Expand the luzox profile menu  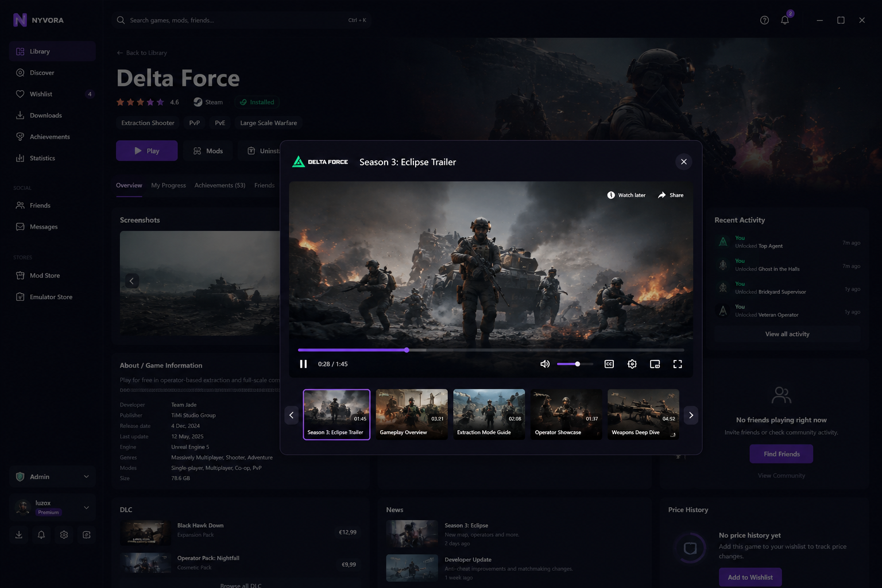click(x=52, y=508)
